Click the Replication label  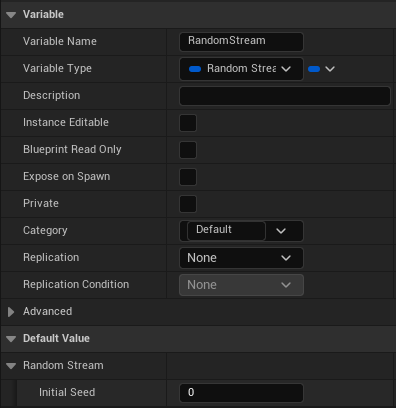point(51,257)
